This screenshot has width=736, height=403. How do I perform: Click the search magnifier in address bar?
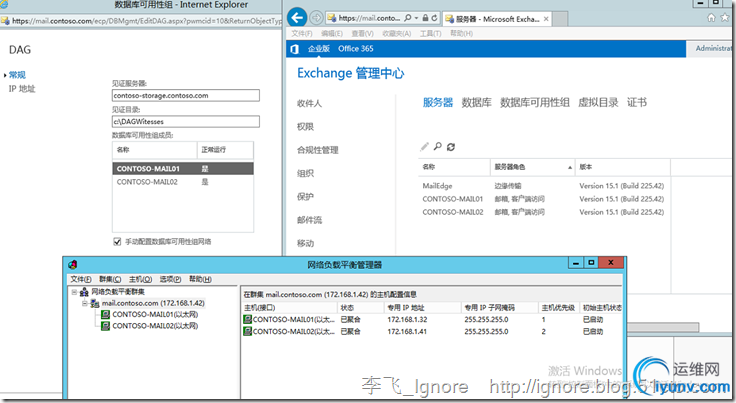click(x=407, y=18)
